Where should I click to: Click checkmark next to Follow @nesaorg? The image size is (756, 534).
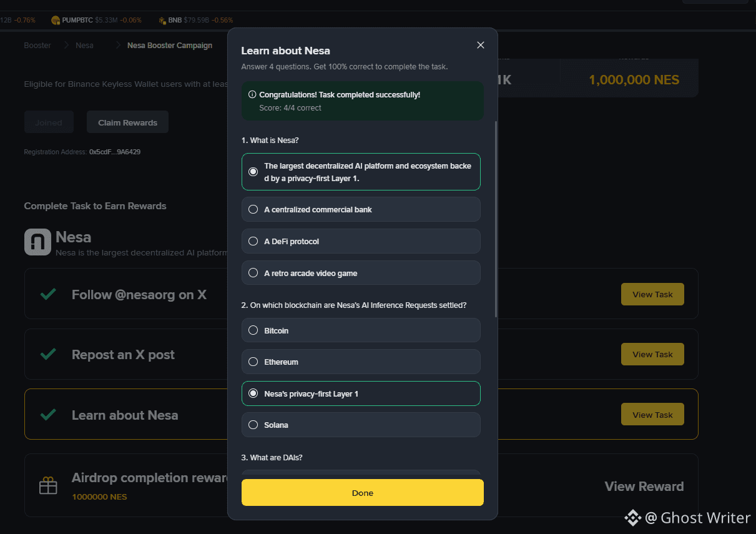48,294
